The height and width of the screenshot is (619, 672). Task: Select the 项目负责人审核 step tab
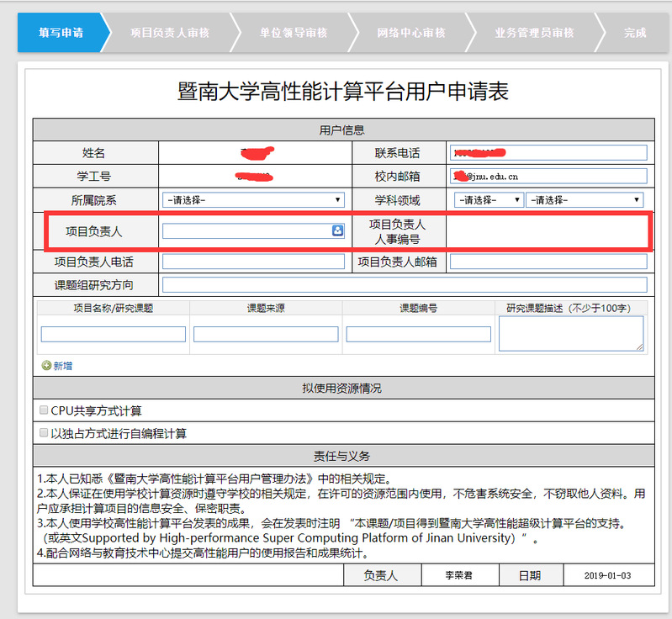click(x=170, y=33)
